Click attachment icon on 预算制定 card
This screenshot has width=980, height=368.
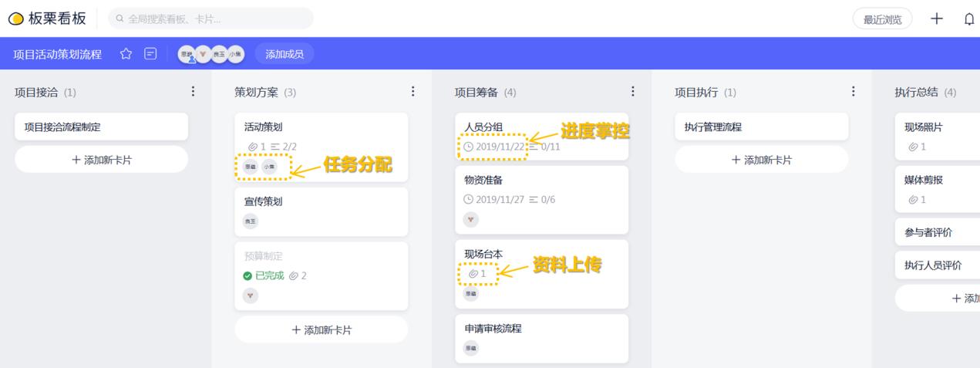tap(294, 275)
